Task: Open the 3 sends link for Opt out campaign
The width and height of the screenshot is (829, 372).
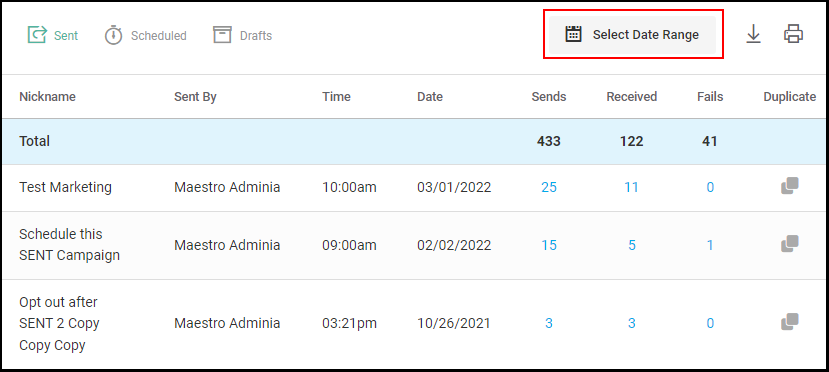Action: tap(549, 323)
